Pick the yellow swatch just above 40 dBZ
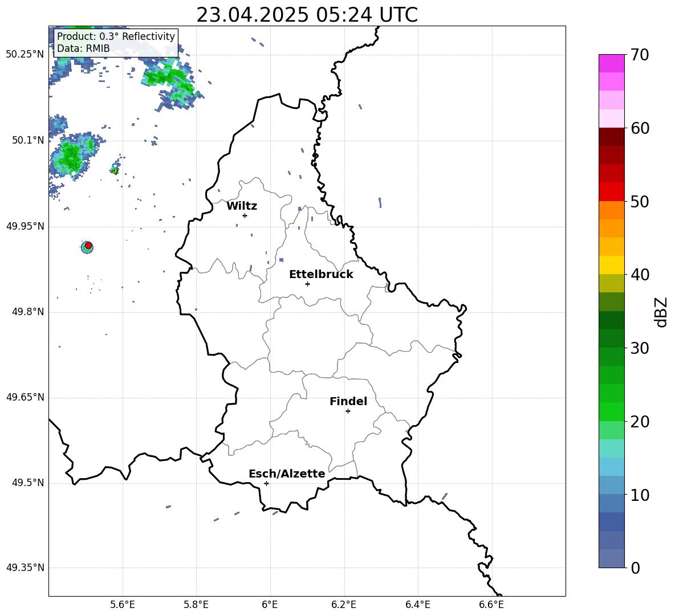The width and height of the screenshot is (675, 616). pos(611,265)
